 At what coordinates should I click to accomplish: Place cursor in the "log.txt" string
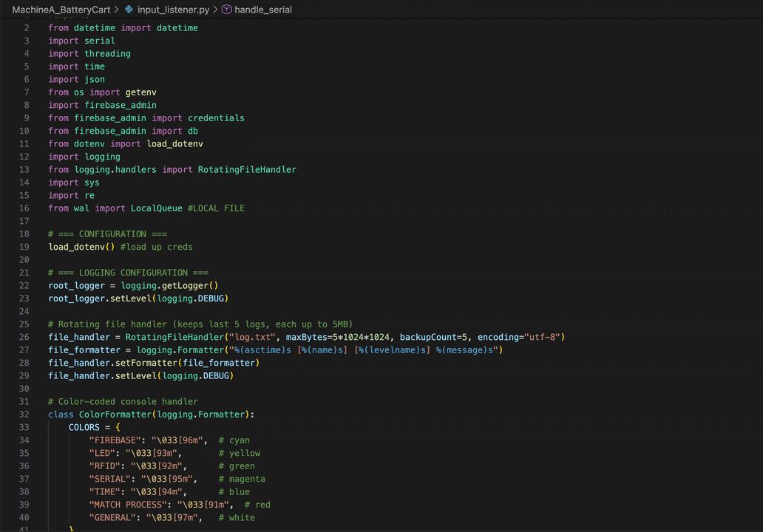pyautogui.click(x=252, y=337)
